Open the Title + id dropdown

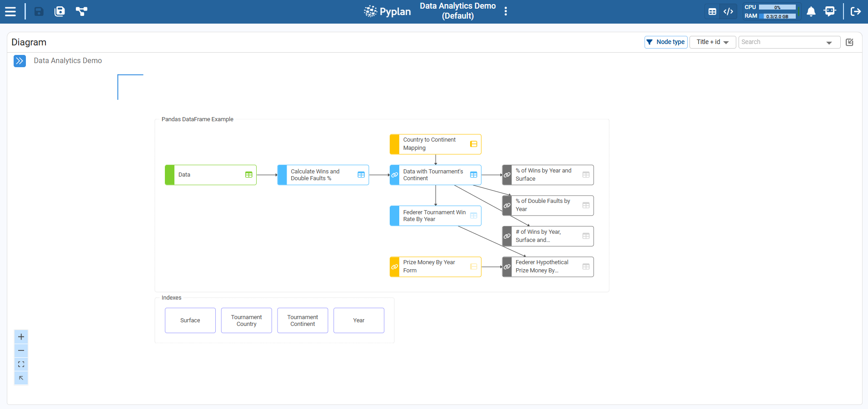712,42
